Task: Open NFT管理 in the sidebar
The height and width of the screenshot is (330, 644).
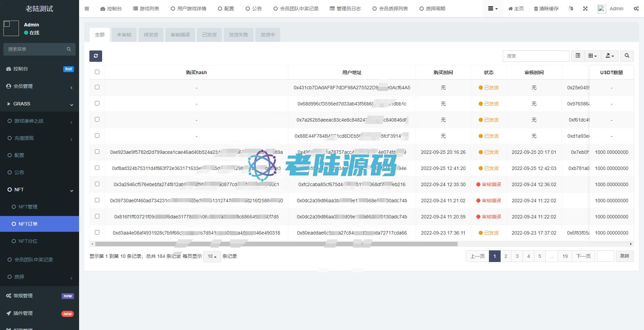Action: [28, 207]
